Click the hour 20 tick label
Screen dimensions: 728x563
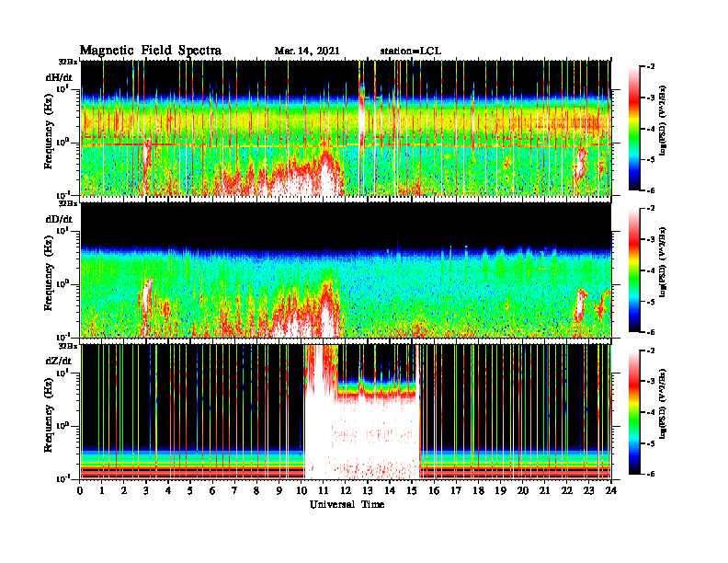pos(523,490)
